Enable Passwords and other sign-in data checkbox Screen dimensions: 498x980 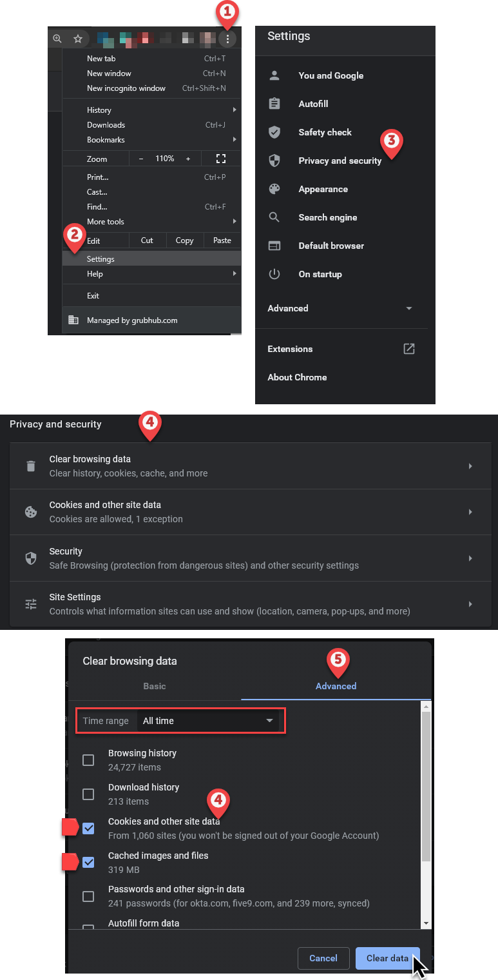[88, 896]
